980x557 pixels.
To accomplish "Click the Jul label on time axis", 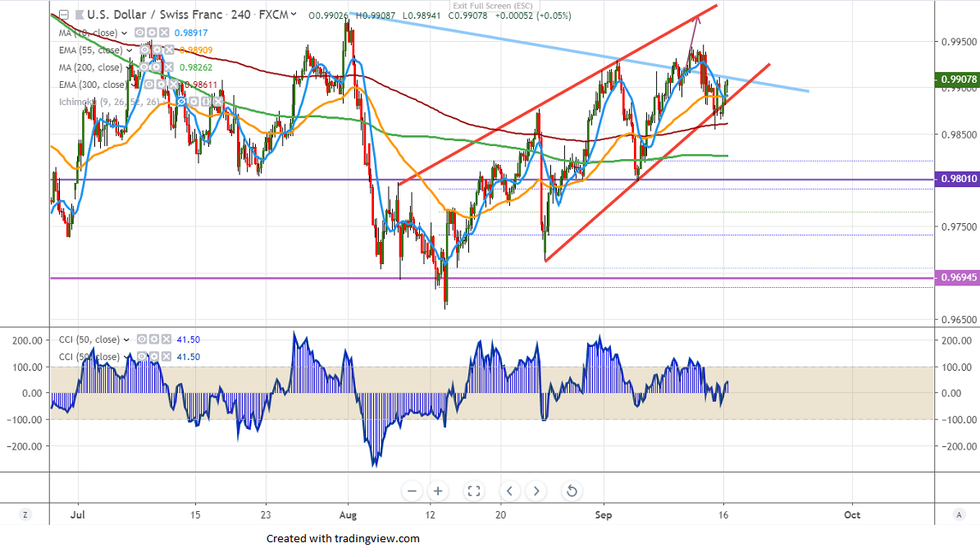I will pos(78,515).
